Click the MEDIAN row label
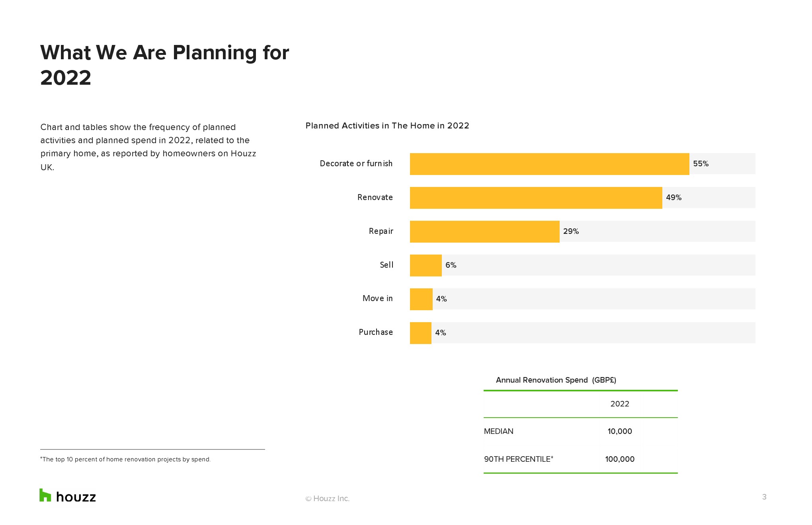 (x=498, y=432)
